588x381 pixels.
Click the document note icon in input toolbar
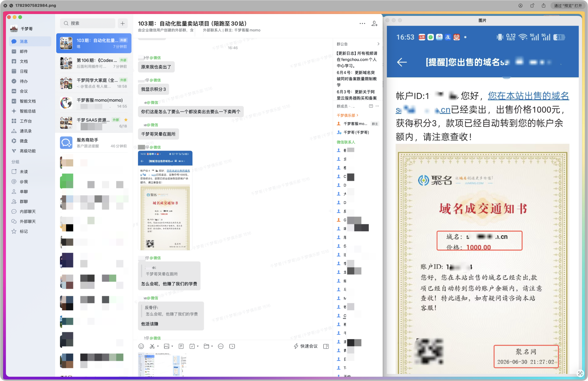click(x=181, y=346)
